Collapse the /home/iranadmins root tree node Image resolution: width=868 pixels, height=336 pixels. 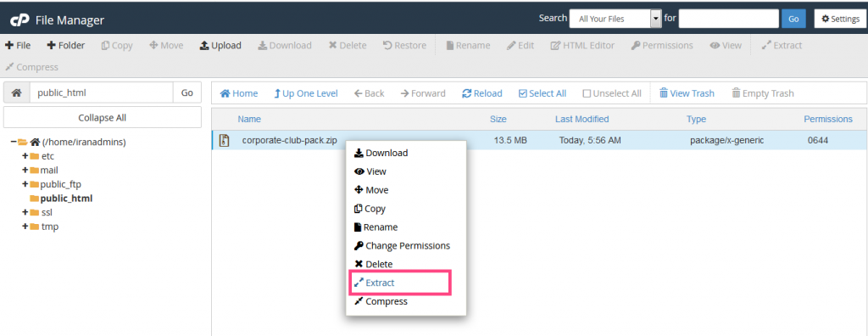13,142
